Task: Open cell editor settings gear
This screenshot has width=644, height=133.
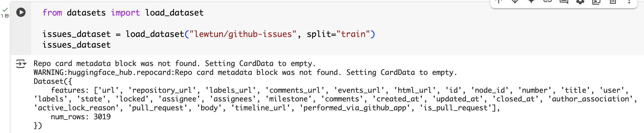Action: point(580,2)
